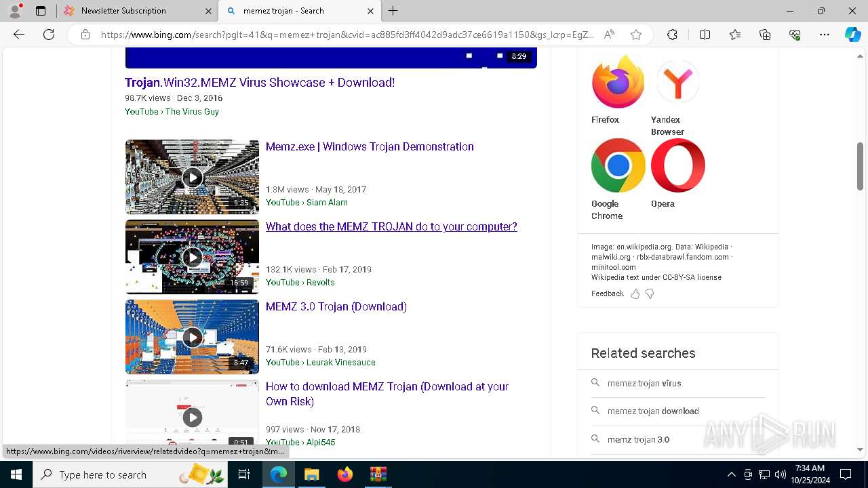Click the address bar URL
This screenshot has width=868, height=488.
[347, 35]
